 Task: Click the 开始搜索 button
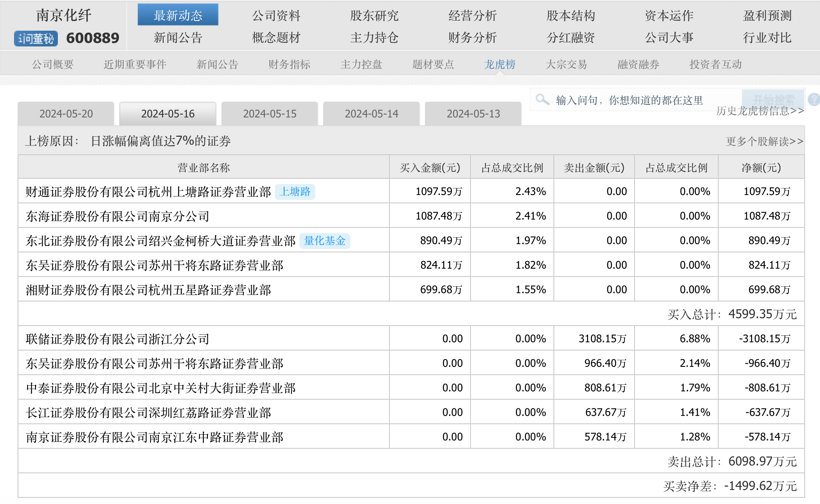(x=773, y=99)
